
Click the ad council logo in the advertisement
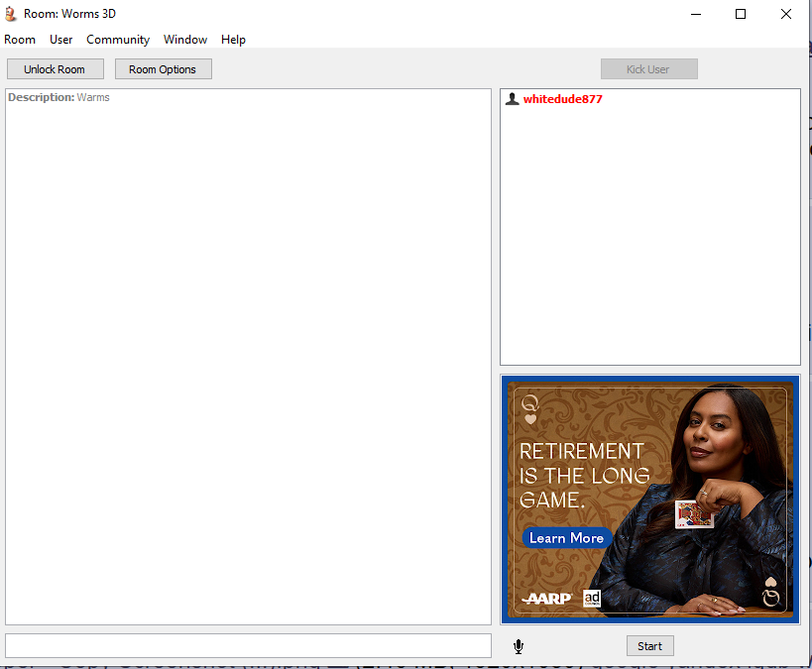[592, 598]
